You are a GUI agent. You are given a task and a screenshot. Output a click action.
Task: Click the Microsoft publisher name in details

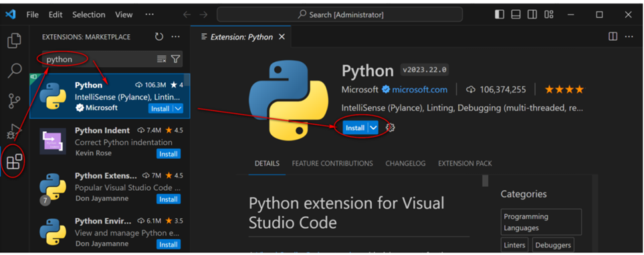[x=360, y=89]
